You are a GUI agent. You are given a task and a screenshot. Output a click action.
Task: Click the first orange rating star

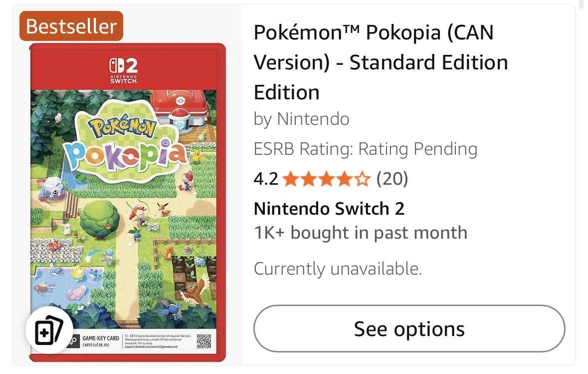click(x=290, y=179)
